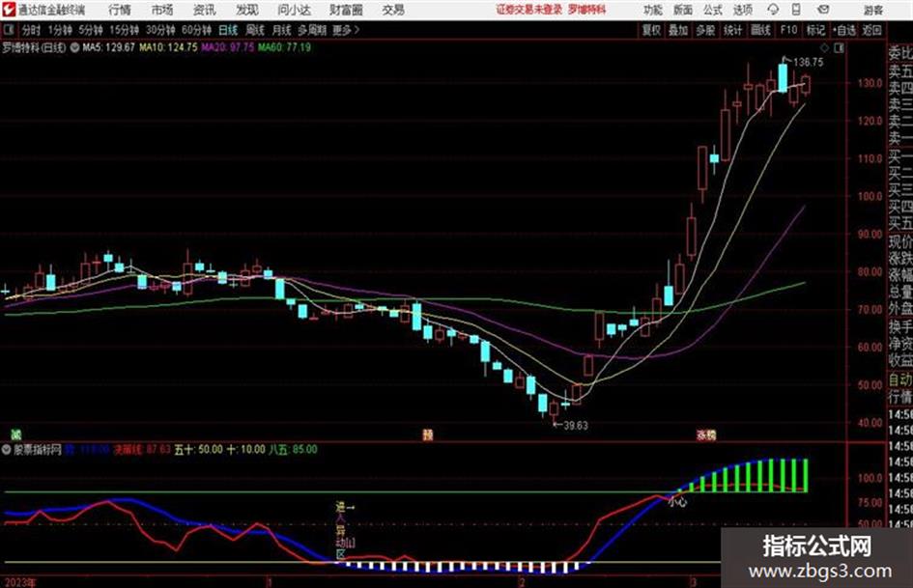Open the 版面 menu
This screenshot has width=913, height=588.
[683, 10]
